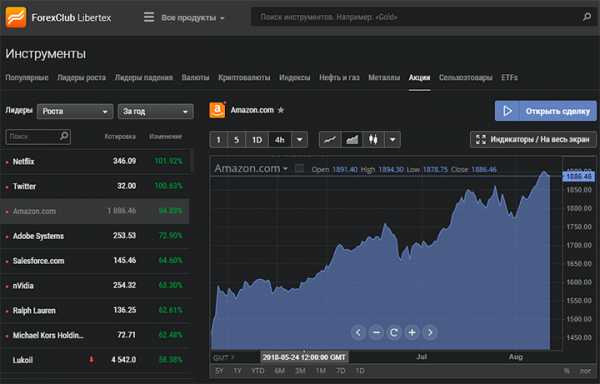Screen dimensions: 600x384
Task: Expand the Все продукты dropdown
Action: click(x=192, y=18)
